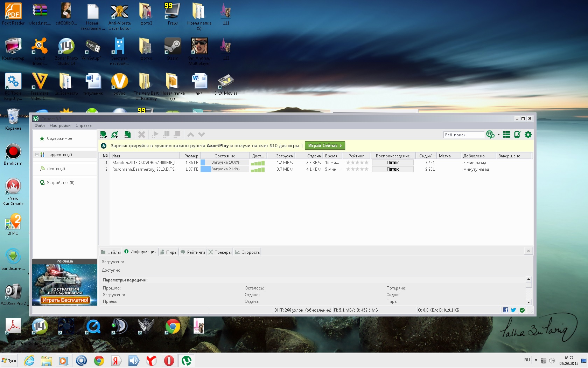Click the Facebook icon in status bar
The image size is (588, 368).
pyautogui.click(x=505, y=310)
